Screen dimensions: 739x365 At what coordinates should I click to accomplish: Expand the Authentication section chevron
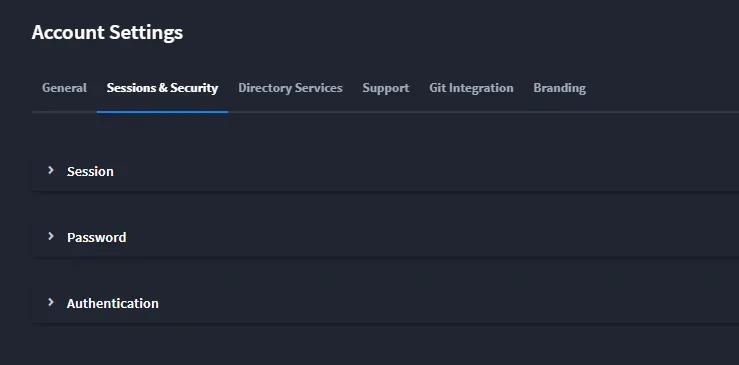(x=51, y=302)
